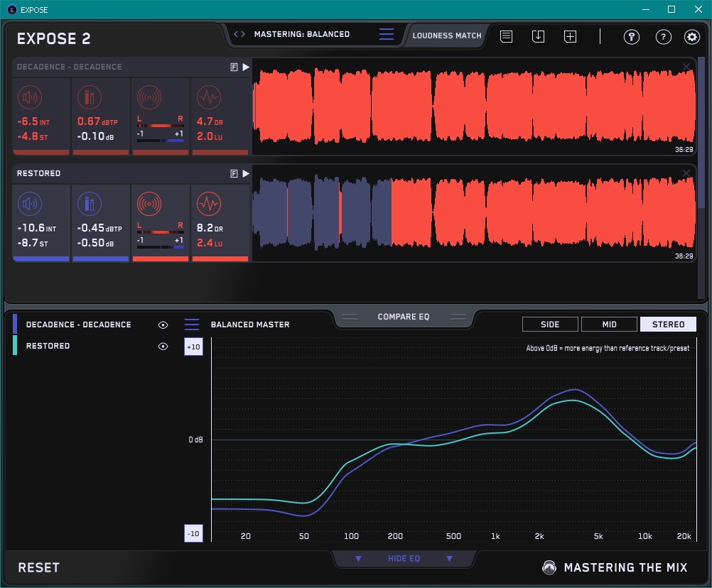Click the peaks meter icon on Decadence track

point(90,97)
